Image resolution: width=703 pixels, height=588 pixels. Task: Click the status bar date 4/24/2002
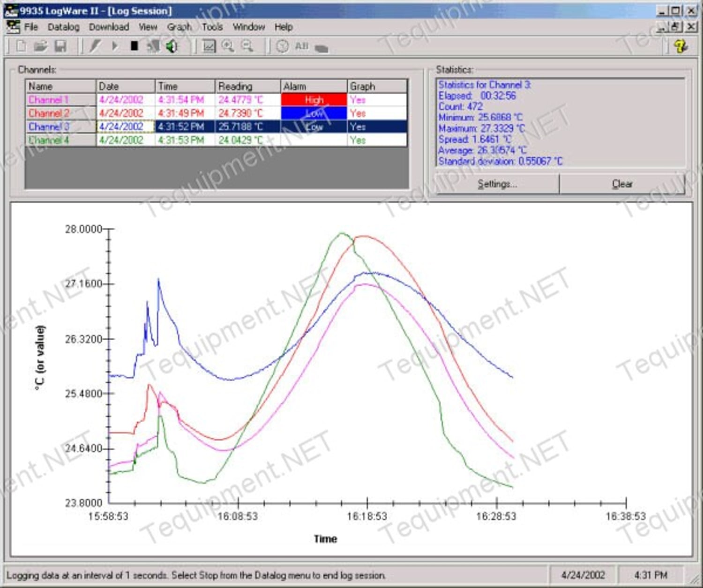pyautogui.click(x=583, y=575)
